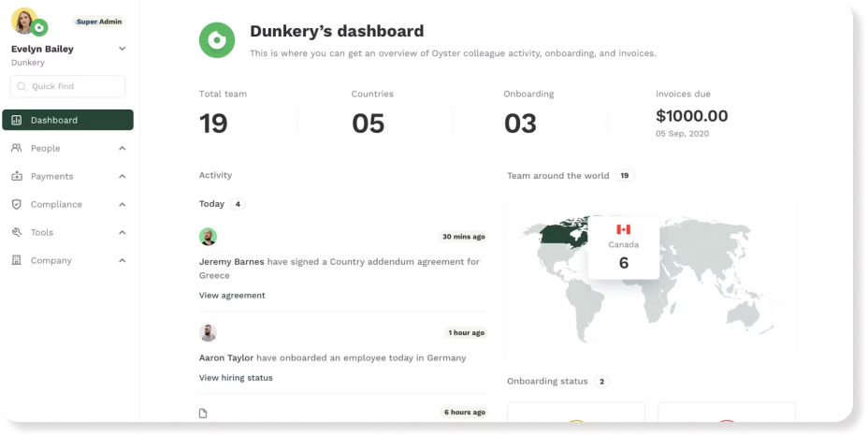This screenshot has width=868, height=437.
Task: Click the Compliance shield icon
Action: pos(17,204)
